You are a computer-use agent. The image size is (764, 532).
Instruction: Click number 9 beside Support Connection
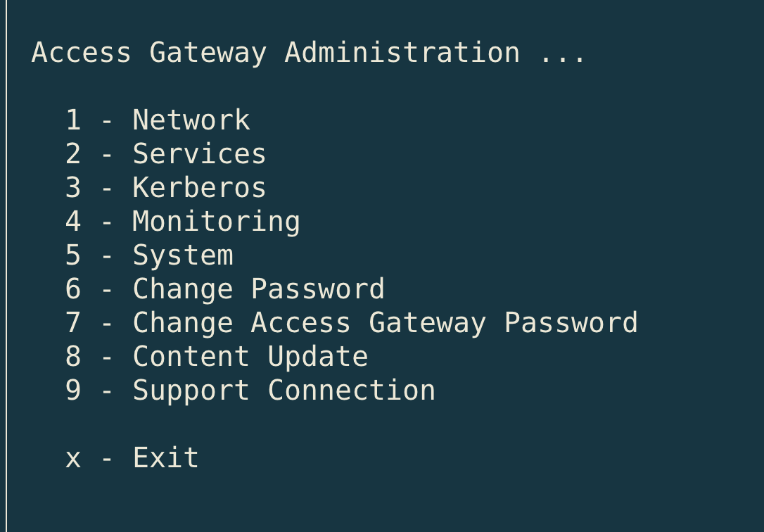pyautogui.click(x=73, y=391)
